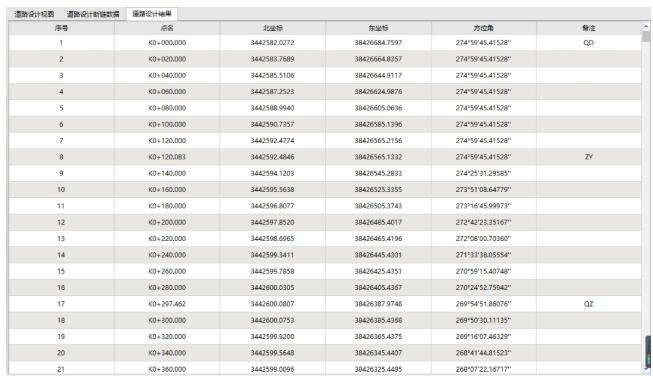Select the K0+160.000 station cell
This screenshot has height=388, width=653.
click(167, 189)
